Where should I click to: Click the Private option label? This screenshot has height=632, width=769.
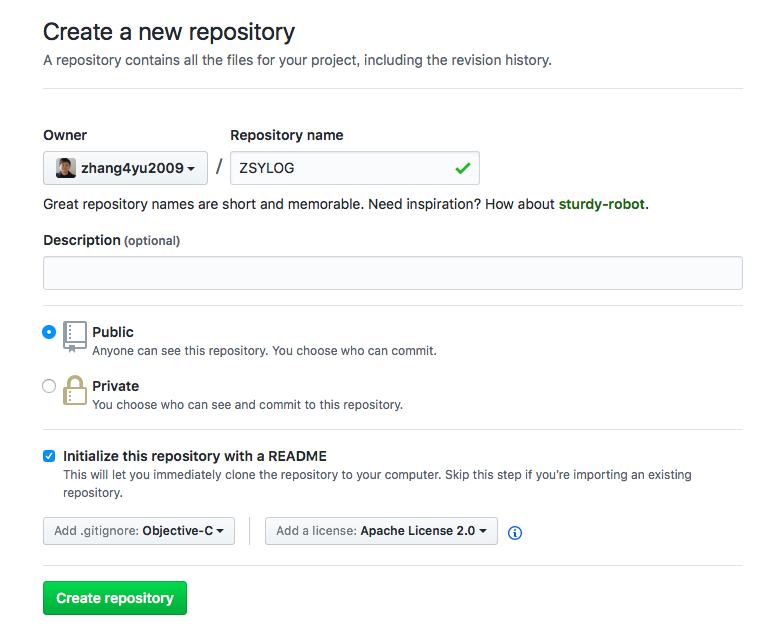[116, 386]
